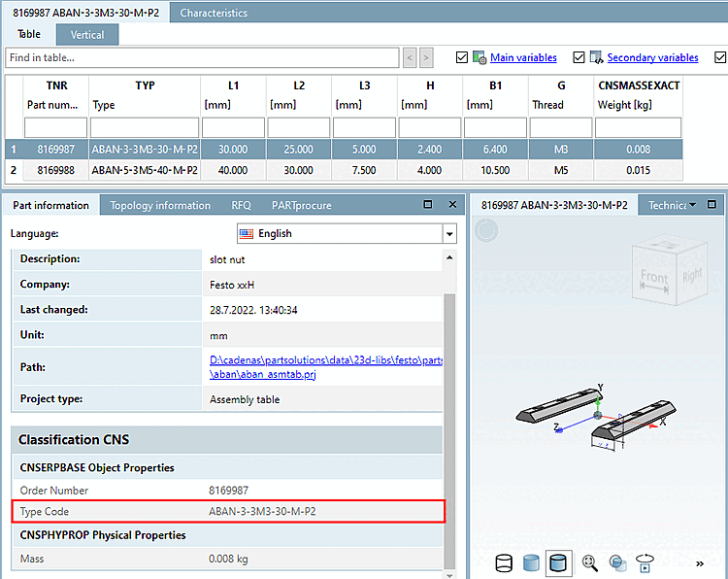The width and height of the screenshot is (728, 579).
Task: Open the PARTprocure tab
Action: tap(301, 205)
